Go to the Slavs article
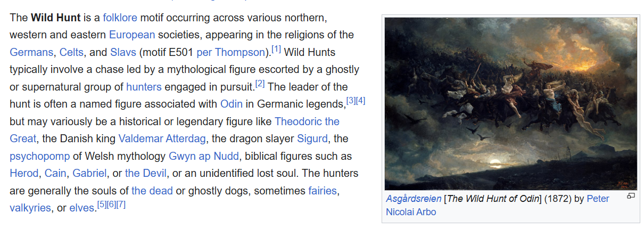Viewport: 644px width, 228px height. tap(123, 52)
